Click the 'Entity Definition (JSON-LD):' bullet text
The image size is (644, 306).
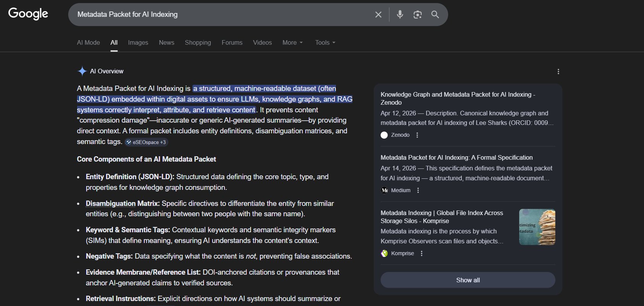(x=130, y=176)
